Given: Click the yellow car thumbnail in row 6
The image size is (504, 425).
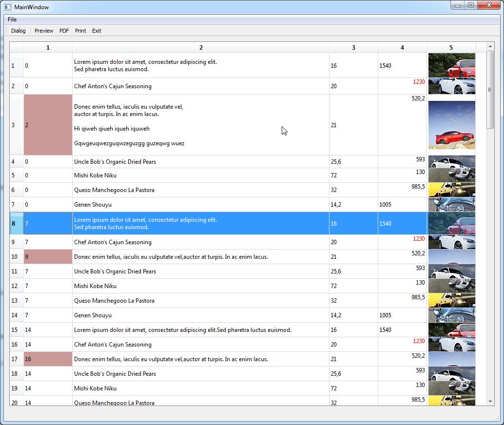Looking at the screenshot, I should point(452,190).
